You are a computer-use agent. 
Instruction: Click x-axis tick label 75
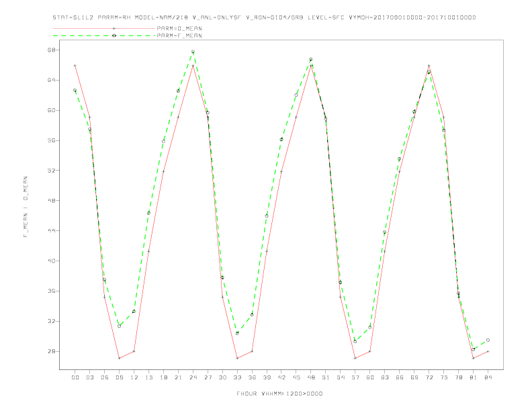pyautogui.click(x=444, y=377)
